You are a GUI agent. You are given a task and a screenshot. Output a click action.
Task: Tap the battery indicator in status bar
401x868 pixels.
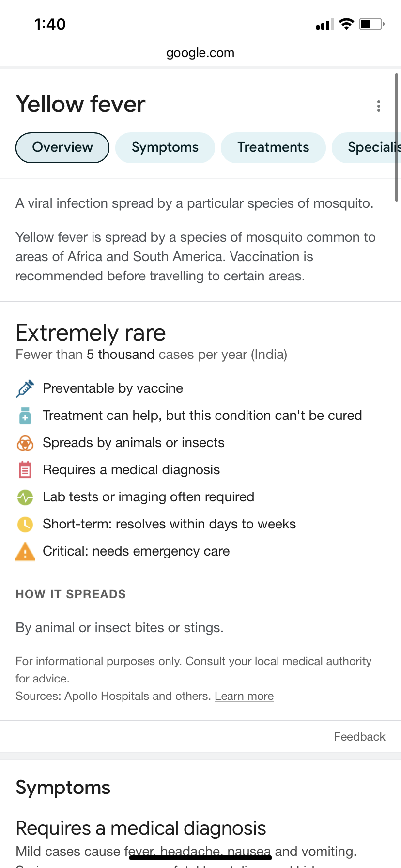click(371, 24)
